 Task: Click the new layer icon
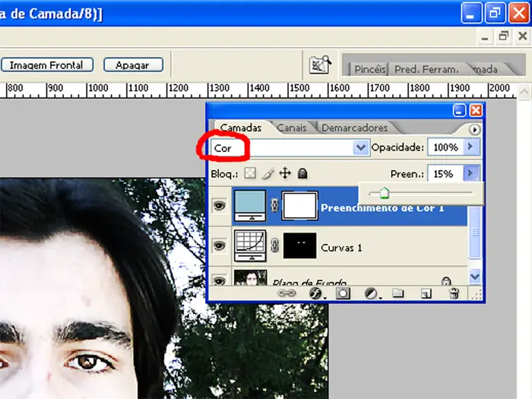pyautogui.click(x=426, y=293)
